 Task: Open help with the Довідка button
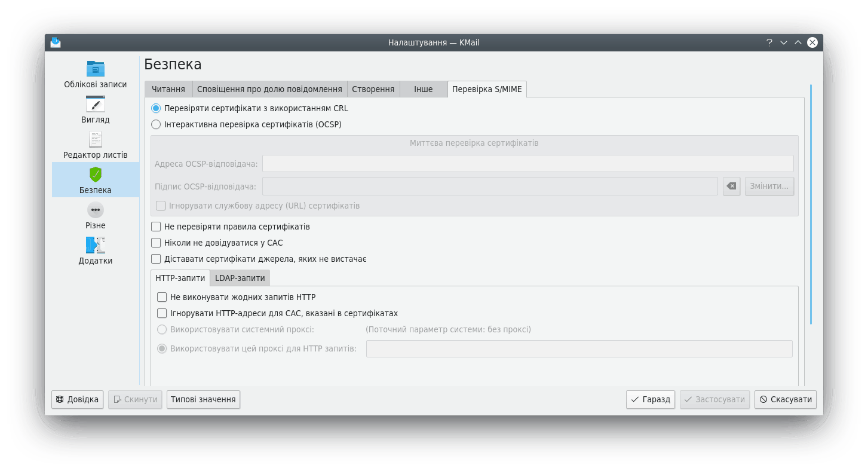tap(78, 399)
